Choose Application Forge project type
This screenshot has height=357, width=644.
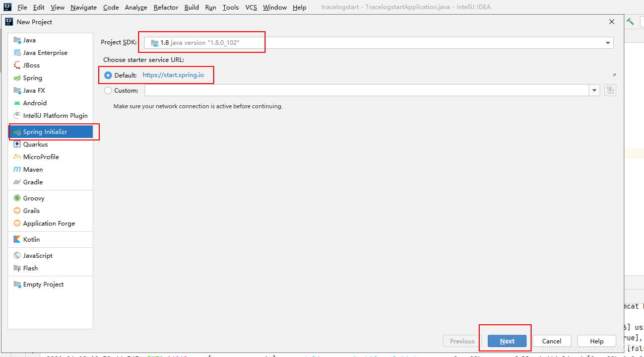click(x=50, y=223)
